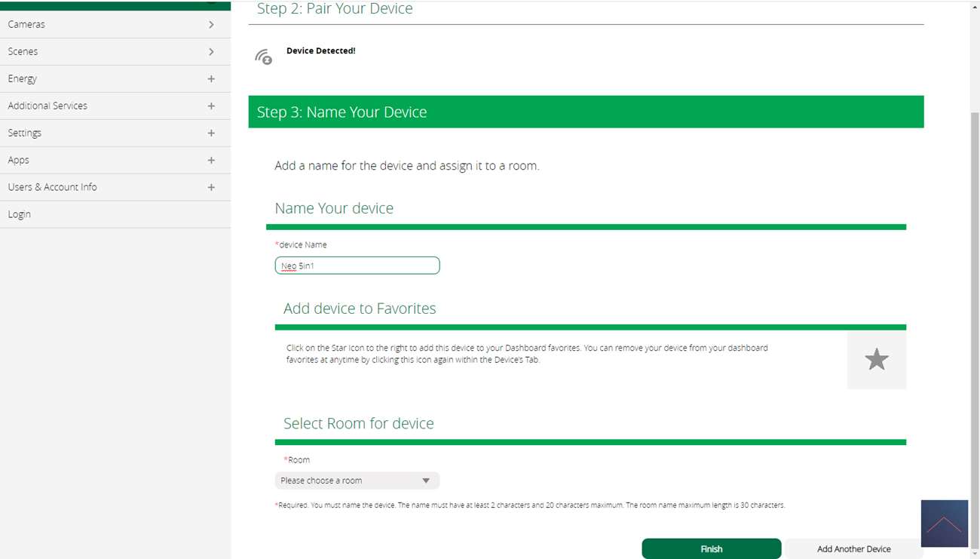This screenshot has width=980, height=559.
Task: Click scrollbar down arrow at bottom right
Action: pyautogui.click(x=974, y=554)
